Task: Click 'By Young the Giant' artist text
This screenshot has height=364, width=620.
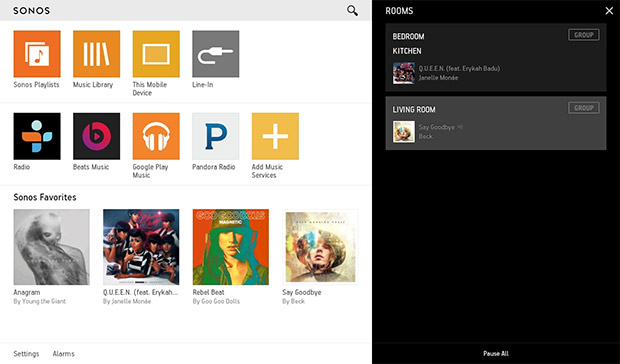Action: [x=40, y=301]
